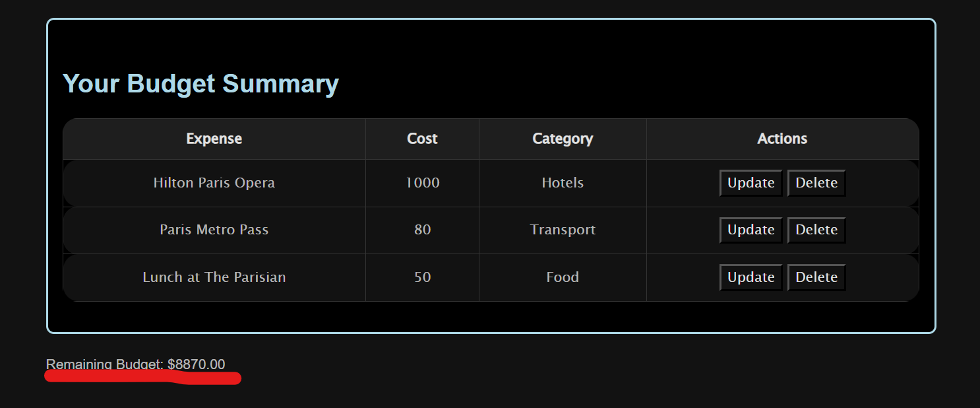
Task: Update the Paris Metro Pass expense
Action: 750,230
